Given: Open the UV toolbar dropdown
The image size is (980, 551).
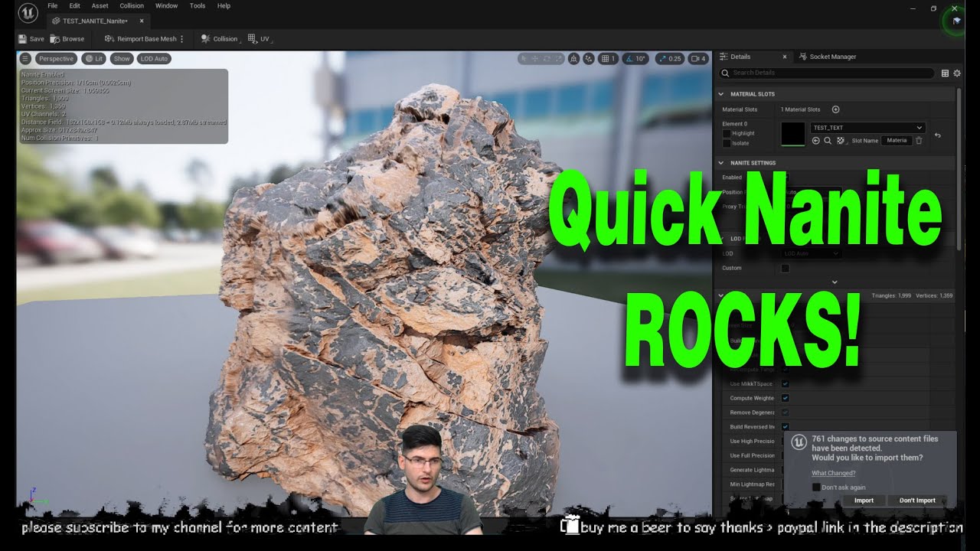Looking at the screenshot, I should [x=260, y=39].
